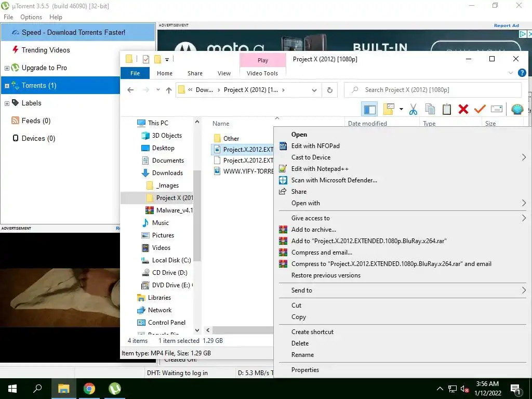Viewport: 532px width, 399px height.
Task: Open the Video Tools tab
Action: (262, 73)
